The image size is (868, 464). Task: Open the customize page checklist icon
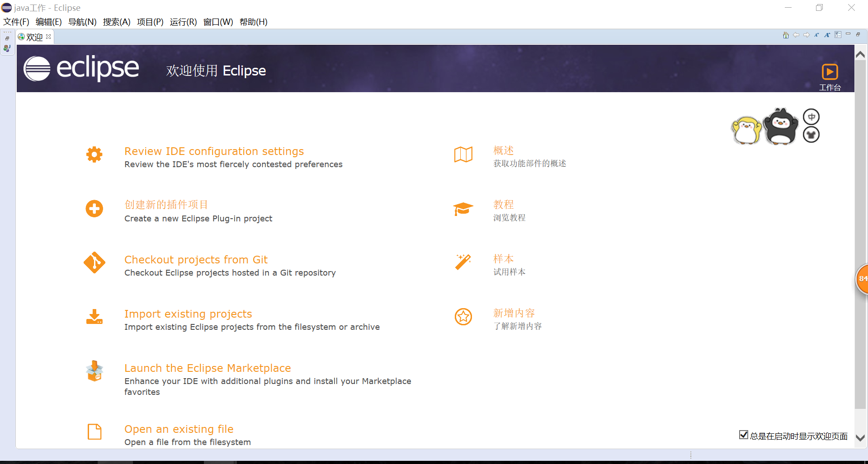[838, 35]
